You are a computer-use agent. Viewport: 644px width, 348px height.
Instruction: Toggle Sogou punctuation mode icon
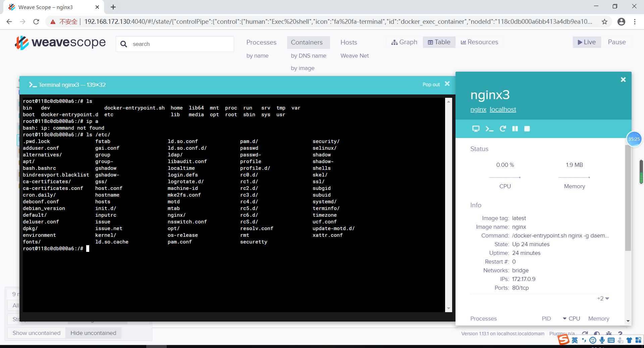[x=584, y=340]
